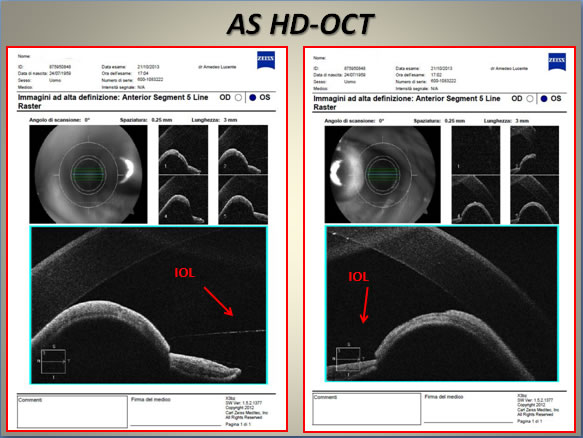This screenshot has width=583, height=438.
Task: Click the Zeiss logo in right report
Action: (557, 62)
